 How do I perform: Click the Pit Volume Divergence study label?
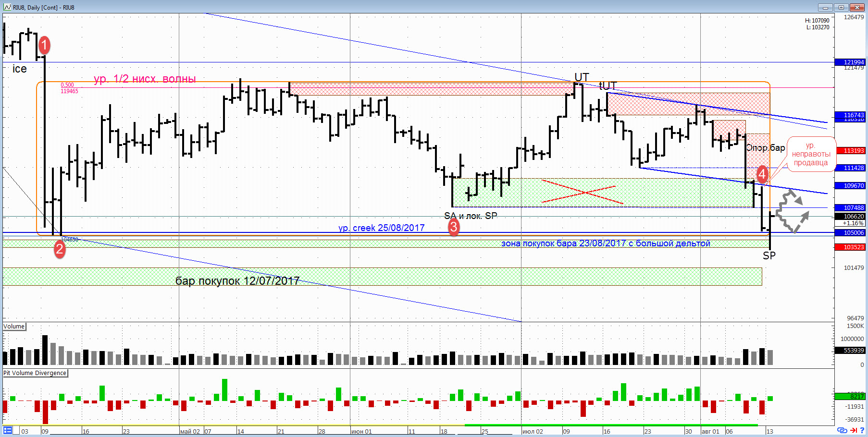pos(35,373)
